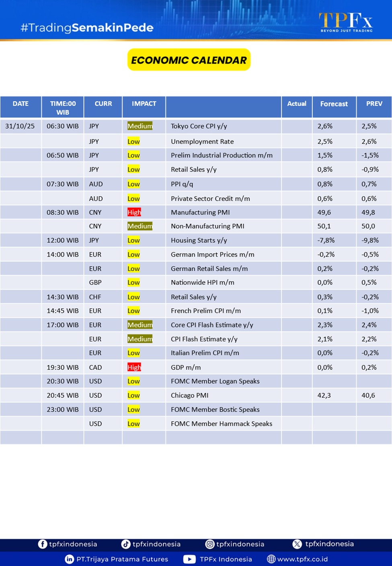Click the TPFx logo in header

(x=346, y=22)
